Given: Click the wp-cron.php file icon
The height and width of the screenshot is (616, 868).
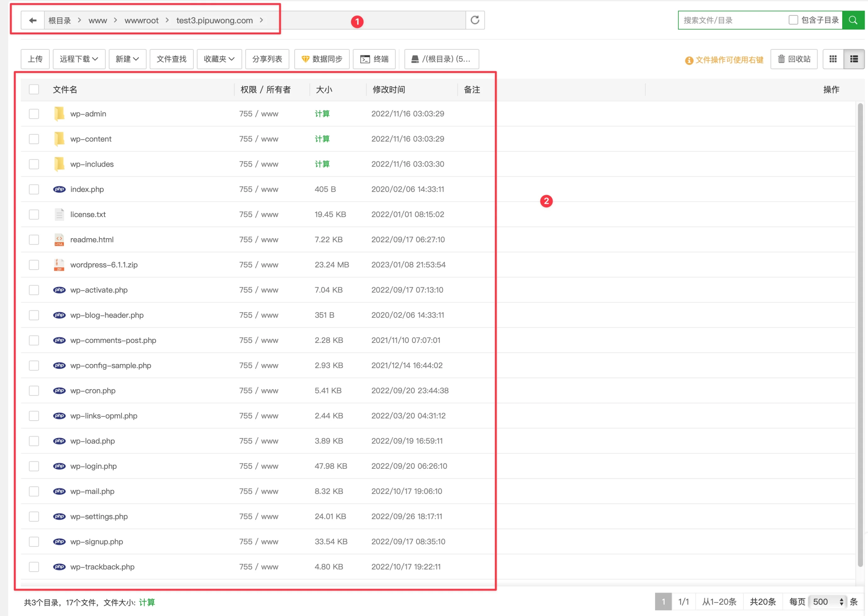Looking at the screenshot, I should tap(59, 390).
